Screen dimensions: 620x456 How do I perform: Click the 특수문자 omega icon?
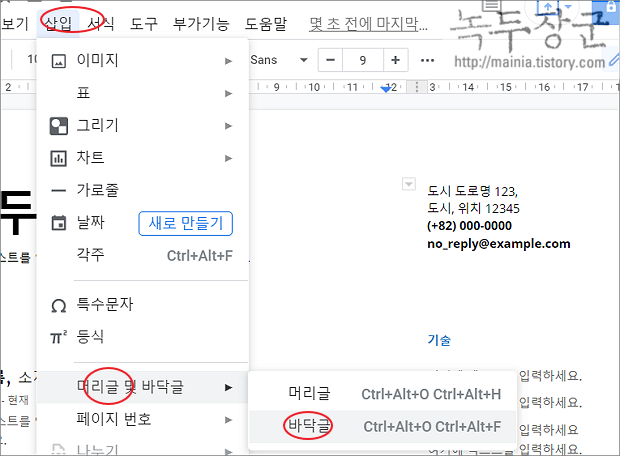coord(59,306)
